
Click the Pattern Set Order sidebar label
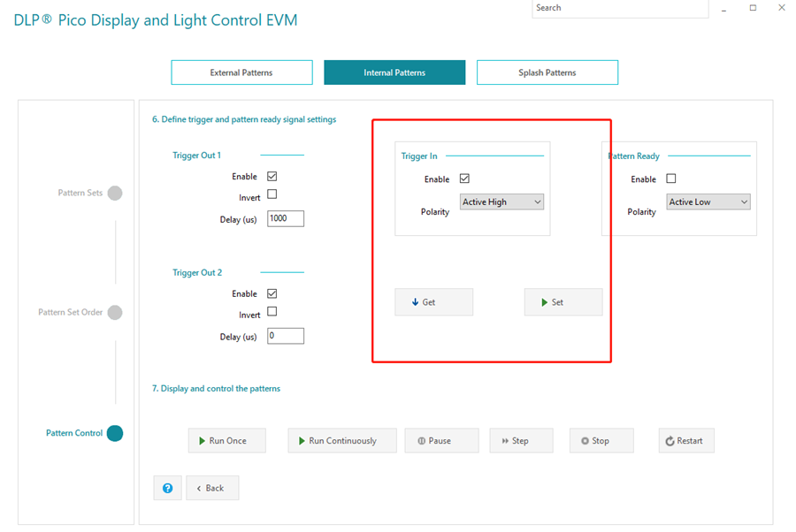71,312
